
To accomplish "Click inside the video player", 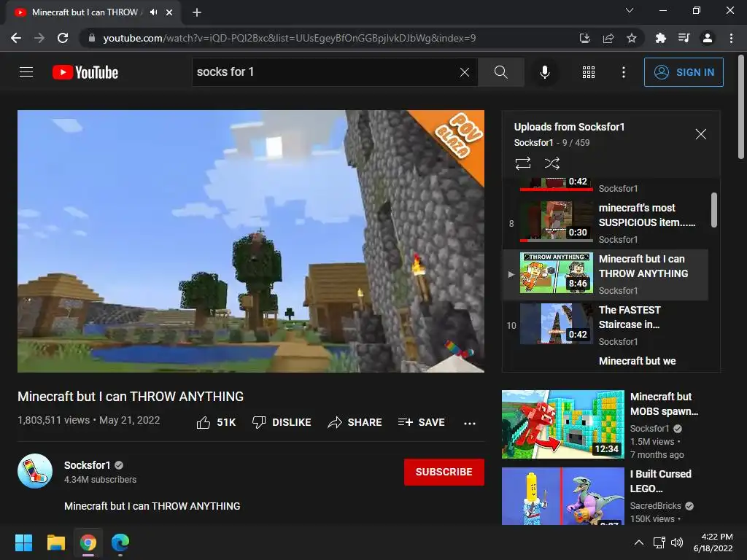I will pyautogui.click(x=251, y=241).
